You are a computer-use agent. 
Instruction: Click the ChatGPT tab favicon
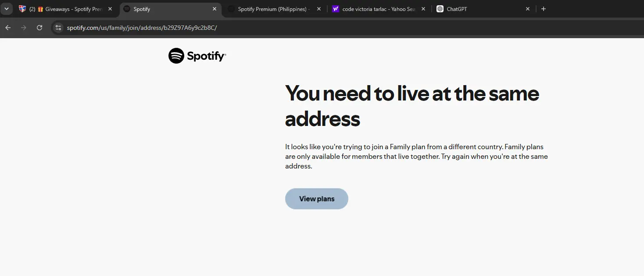(x=440, y=9)
